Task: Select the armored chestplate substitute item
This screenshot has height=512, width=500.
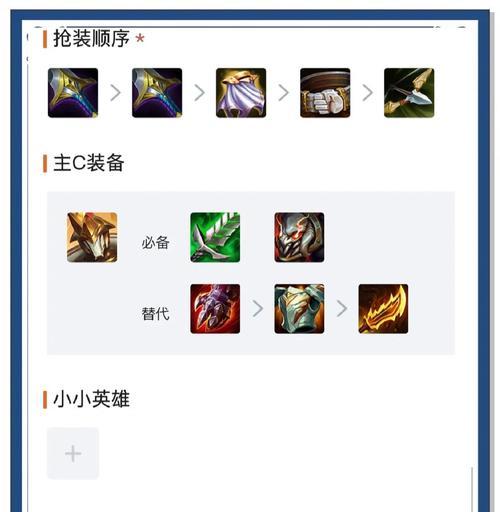Action: point(299,309)
